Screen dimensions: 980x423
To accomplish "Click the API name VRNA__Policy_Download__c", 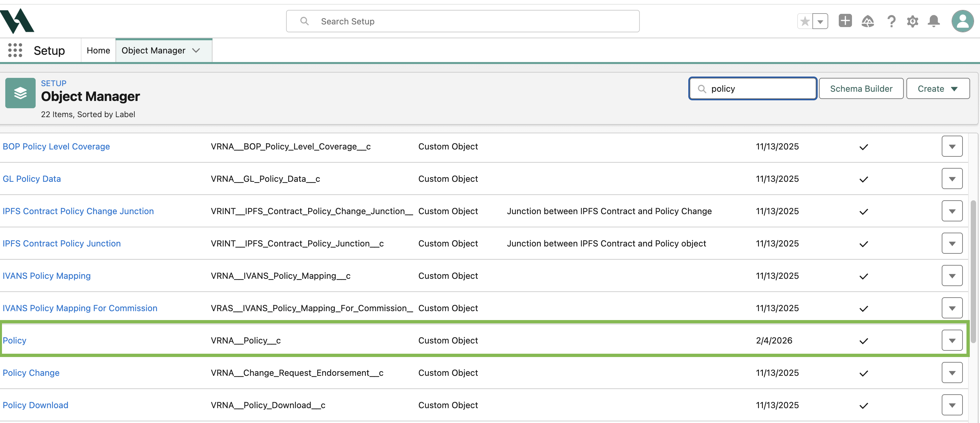I will click(x=268, y=405).
